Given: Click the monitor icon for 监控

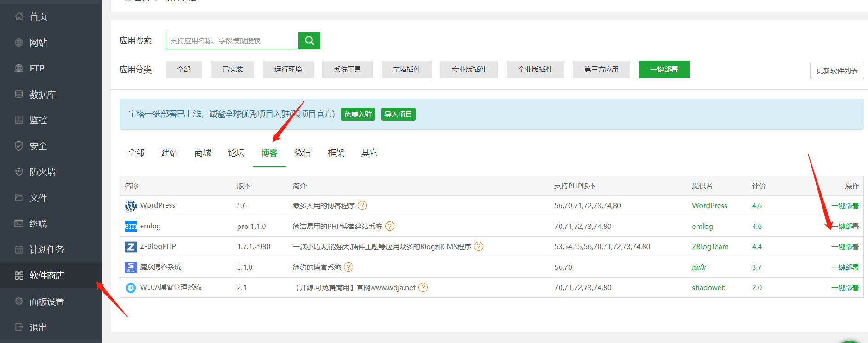Looking at the screenshot, I should (x=19, y=120).
